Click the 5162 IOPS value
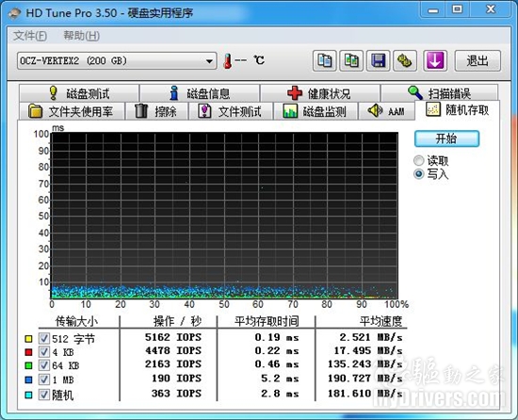Viewport: 518px width, 420px height. (x=173, y=337)
